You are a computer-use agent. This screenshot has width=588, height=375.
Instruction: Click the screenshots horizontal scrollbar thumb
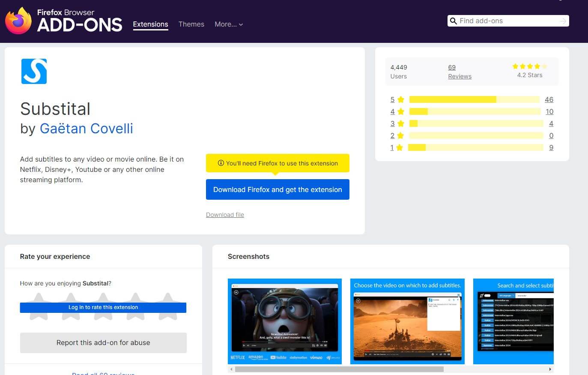coord(339,369)
